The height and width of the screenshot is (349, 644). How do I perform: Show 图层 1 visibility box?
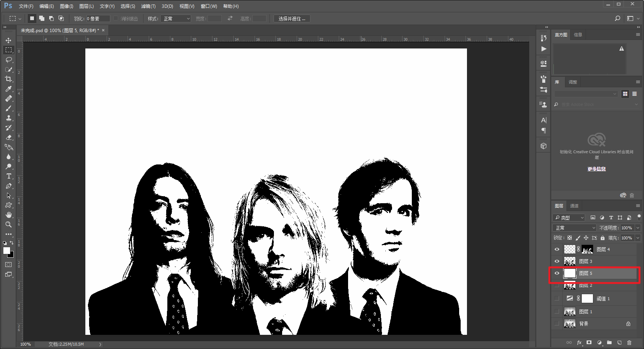click(557, 311)
